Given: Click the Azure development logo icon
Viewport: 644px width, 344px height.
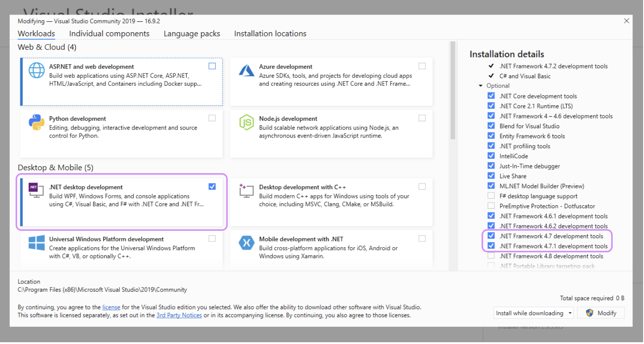Looking at the screenshot, I should (246, 70).
